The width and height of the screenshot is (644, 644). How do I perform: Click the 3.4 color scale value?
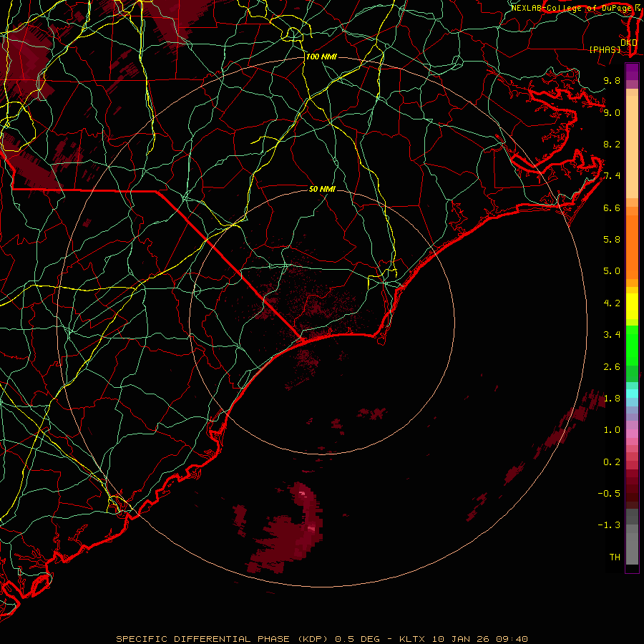tap(612, 335)
